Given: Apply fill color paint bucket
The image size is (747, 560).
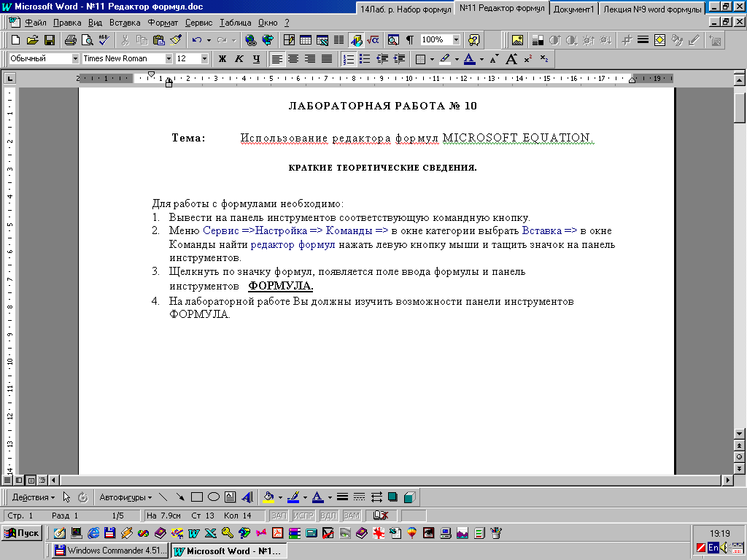Looking at the screenshot, I should [x=268, y=497].
